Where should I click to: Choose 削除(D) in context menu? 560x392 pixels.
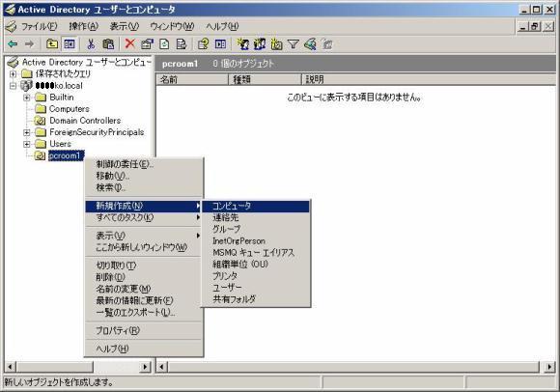coord(144,277)
